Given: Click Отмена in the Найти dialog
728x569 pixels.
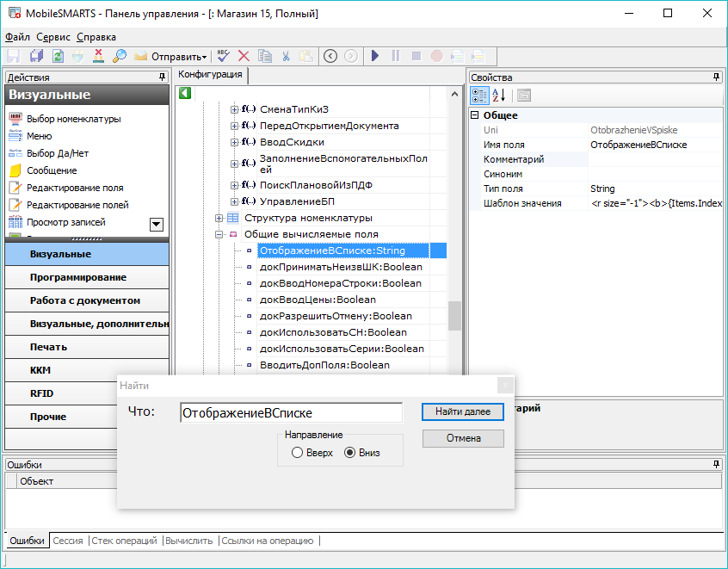Looking at the screenshot, I should [463, 438].
